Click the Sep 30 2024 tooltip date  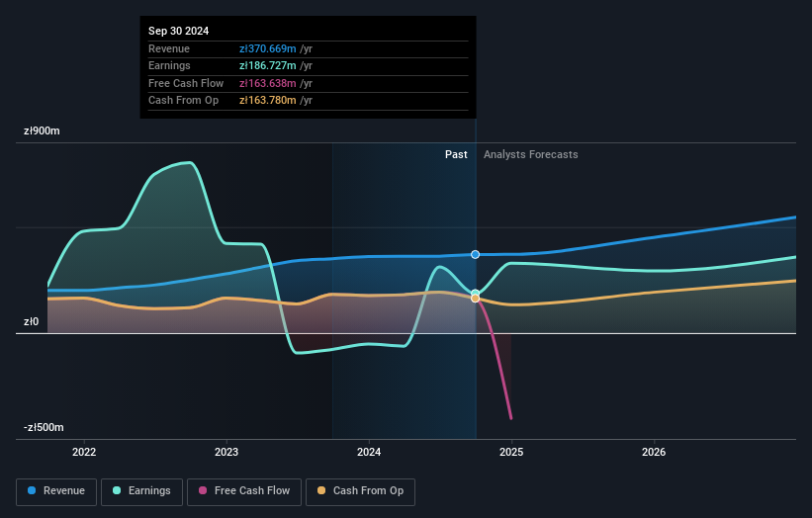(179, 31)
